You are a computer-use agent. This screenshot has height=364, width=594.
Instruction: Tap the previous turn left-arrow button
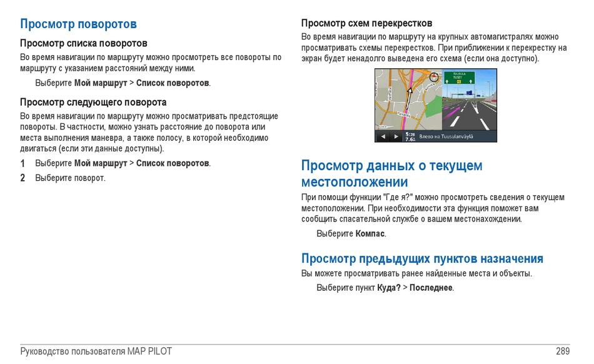pos(383,136)
